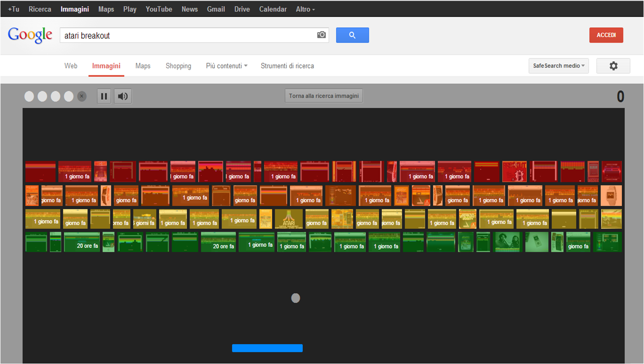644x364 pixels.
Task: Toggle pause on the game
Action: (104, 96)
